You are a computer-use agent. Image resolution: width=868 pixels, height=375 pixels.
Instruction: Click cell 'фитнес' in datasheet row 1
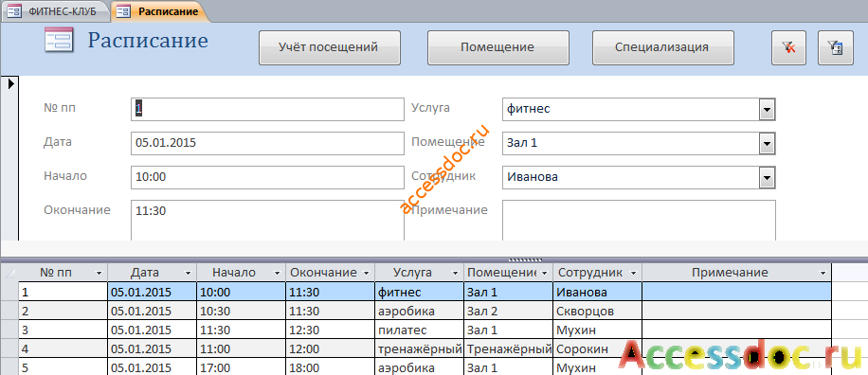[420, 292]
